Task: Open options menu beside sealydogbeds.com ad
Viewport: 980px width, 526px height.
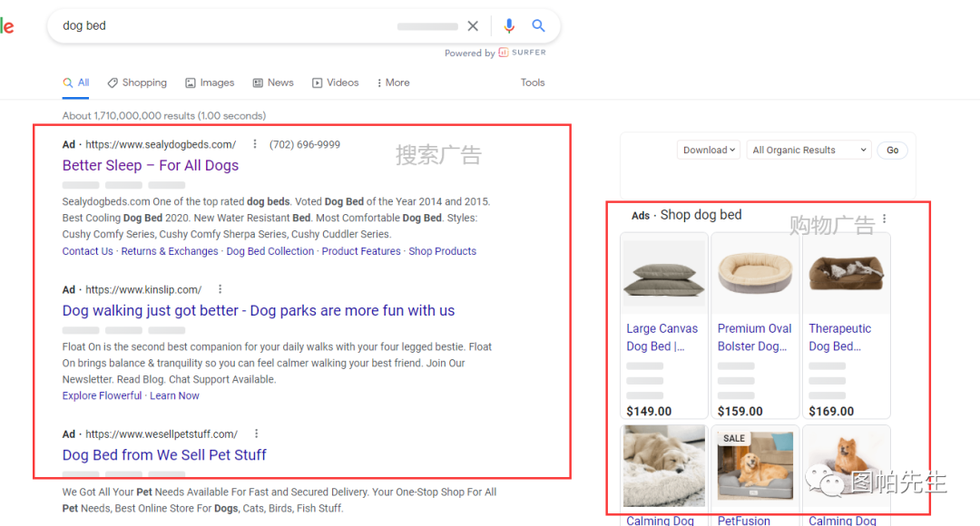Action: point(255,144)
